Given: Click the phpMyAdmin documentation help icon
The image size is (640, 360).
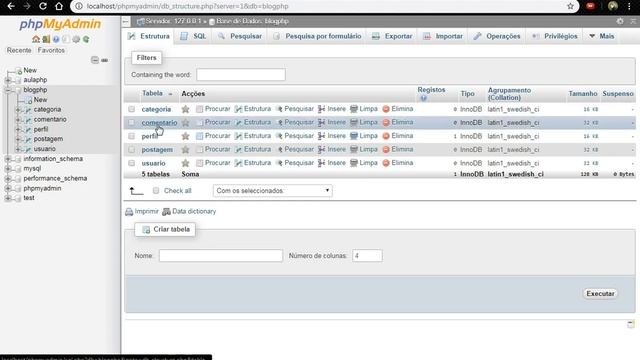Looking at the screenshot, I should click(56, 39).
